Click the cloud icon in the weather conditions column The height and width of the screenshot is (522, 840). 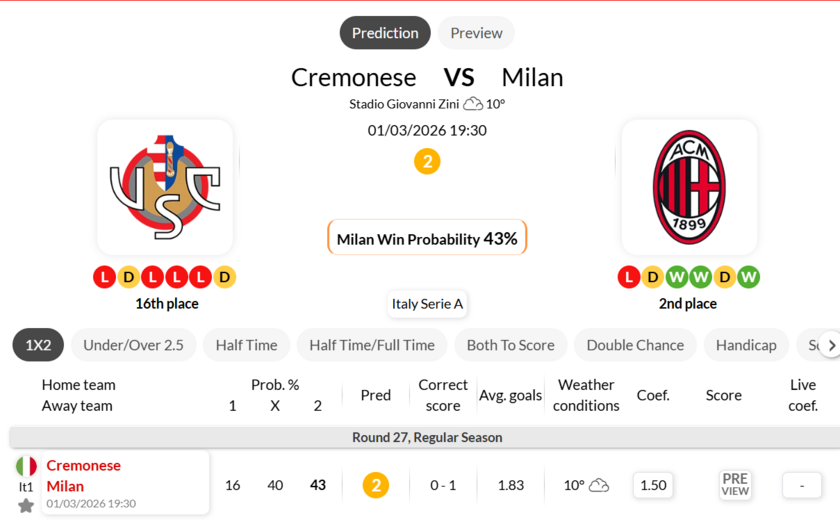[599, 485]
